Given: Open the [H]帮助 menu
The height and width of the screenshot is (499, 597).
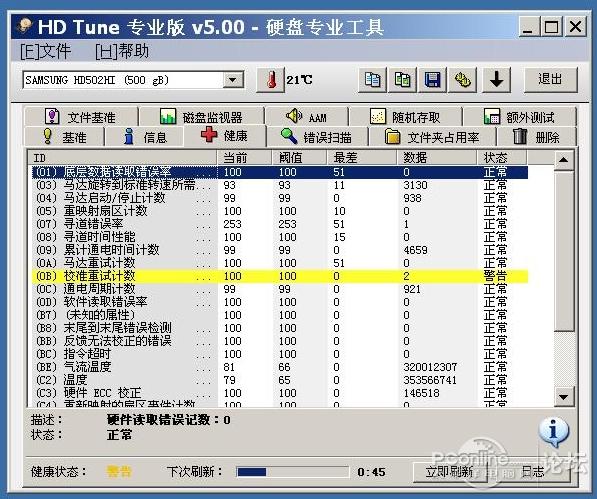Looking at the screenshot, I should 122,51.
